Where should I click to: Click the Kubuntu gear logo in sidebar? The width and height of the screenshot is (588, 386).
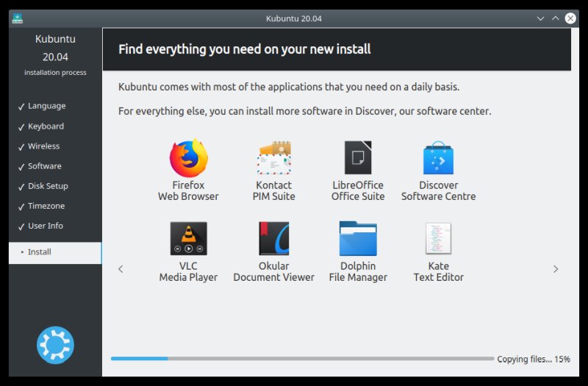tap(55, 345)
